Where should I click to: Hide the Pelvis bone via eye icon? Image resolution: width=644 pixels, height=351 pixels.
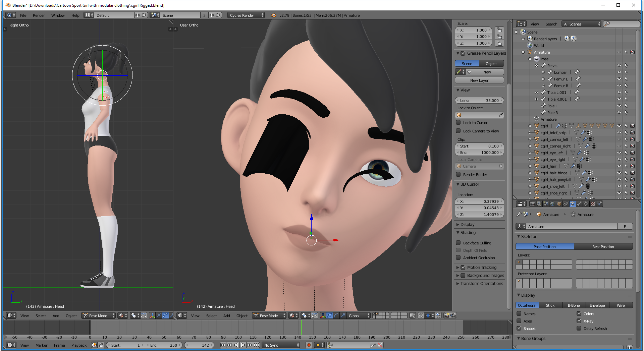pos(619,66)
